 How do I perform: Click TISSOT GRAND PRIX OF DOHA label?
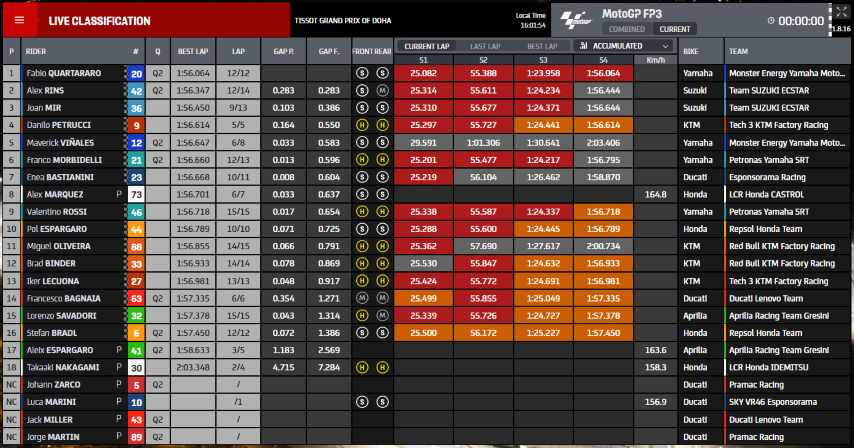(x=343, y=21)
